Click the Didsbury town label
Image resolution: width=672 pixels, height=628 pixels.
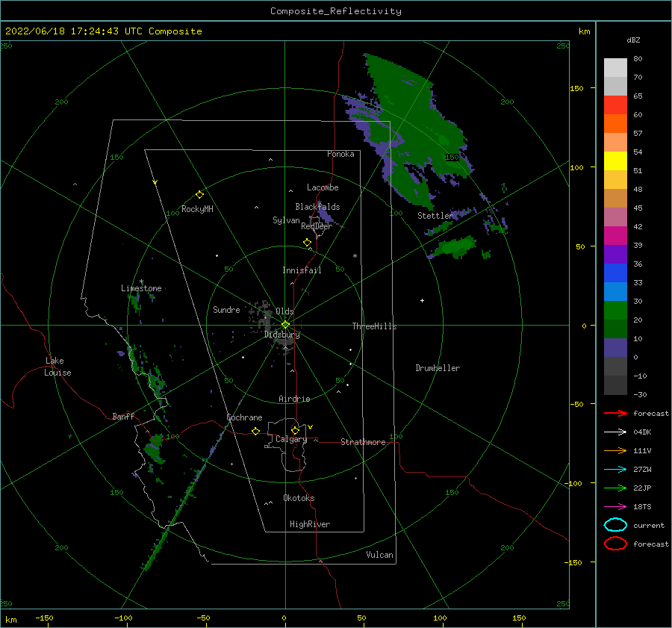click(x=282, y=335)
